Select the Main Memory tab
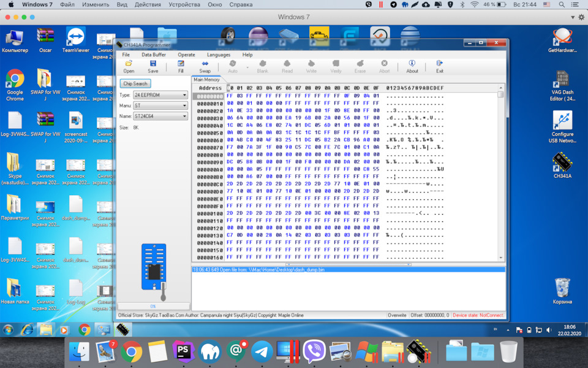The width and height of the screenshot is (588, 368). point(206,80)
